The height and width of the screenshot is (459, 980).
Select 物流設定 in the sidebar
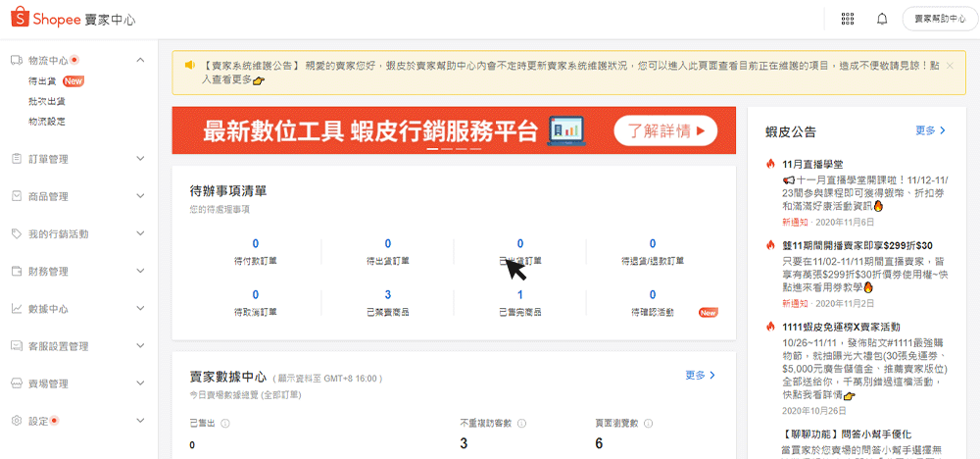pos(47,122)
